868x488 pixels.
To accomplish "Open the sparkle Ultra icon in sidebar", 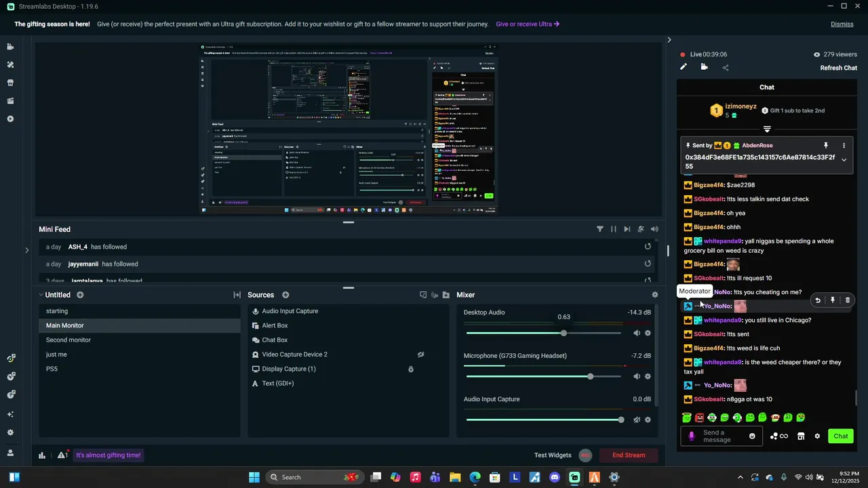I will [10, 414].
